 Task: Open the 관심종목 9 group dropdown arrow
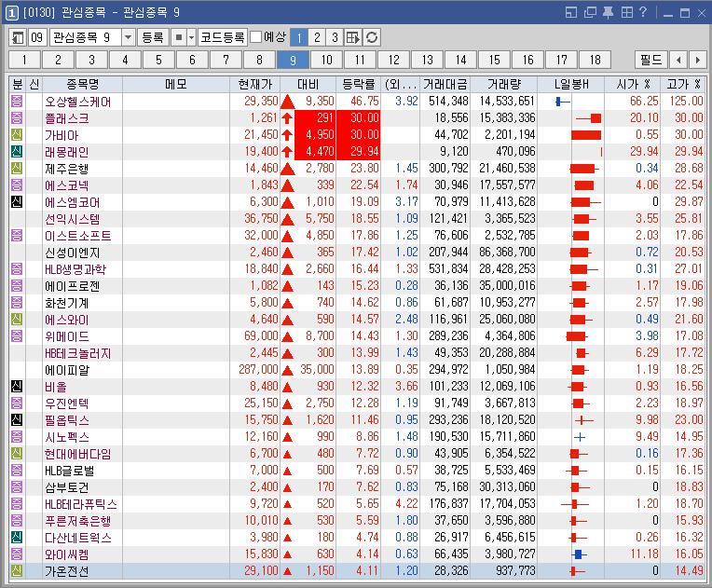click(x=128, y=37)
